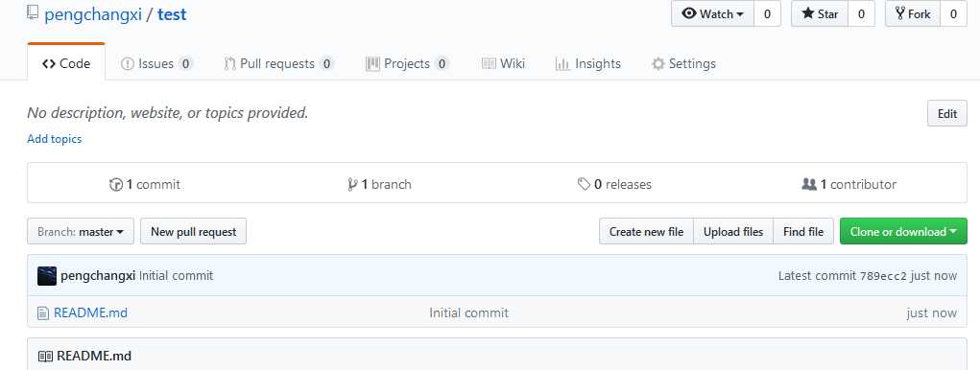Open the Pull requests tab
Screen dimensions: 980x370
tap(278, 63)
